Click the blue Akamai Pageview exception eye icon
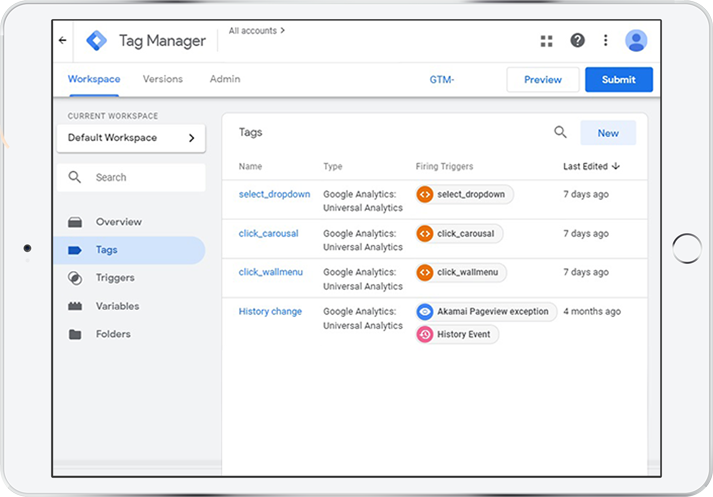Image resolution: width=713 pixels, height=497 pixels. click(425, 311)
